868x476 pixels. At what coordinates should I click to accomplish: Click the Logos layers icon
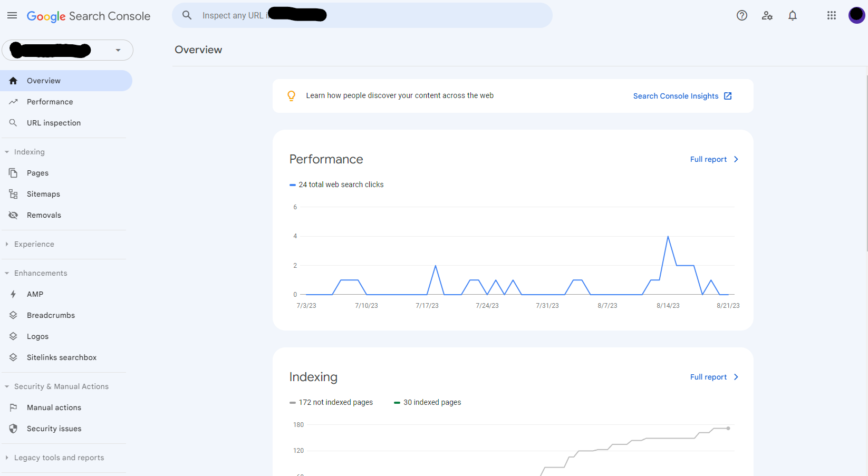pos(13,336)
